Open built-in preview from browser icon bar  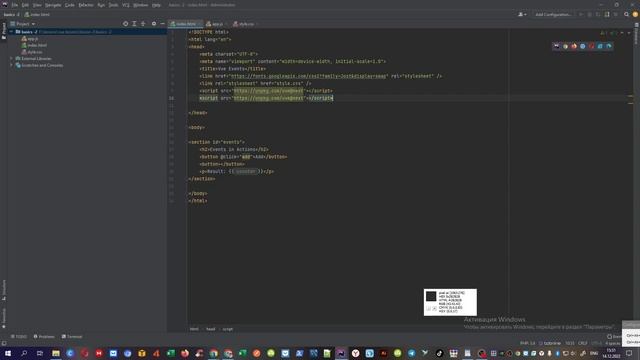(x=556, y=46)
